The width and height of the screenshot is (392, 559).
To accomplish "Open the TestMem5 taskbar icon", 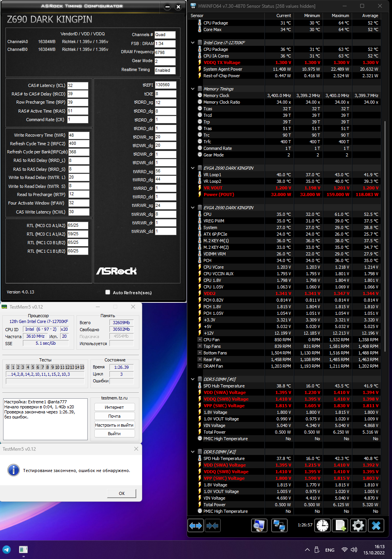I will (23, 550).
